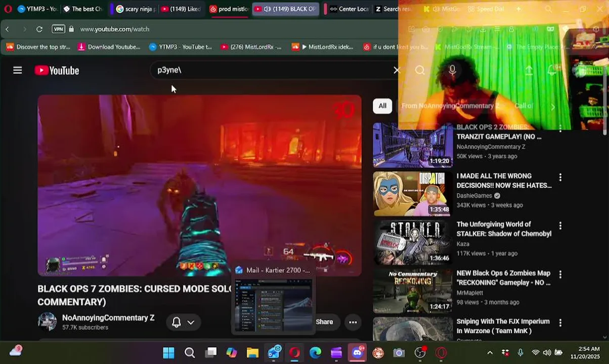
Task: Open TRANZIT GAMEPLAY video thumbnail
Action: point(413,146)
